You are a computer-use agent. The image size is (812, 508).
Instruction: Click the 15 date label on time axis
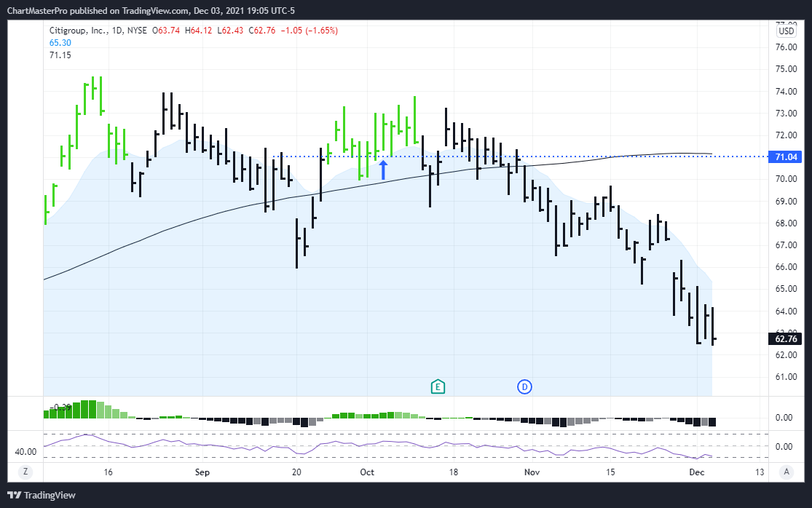(610, 472)
